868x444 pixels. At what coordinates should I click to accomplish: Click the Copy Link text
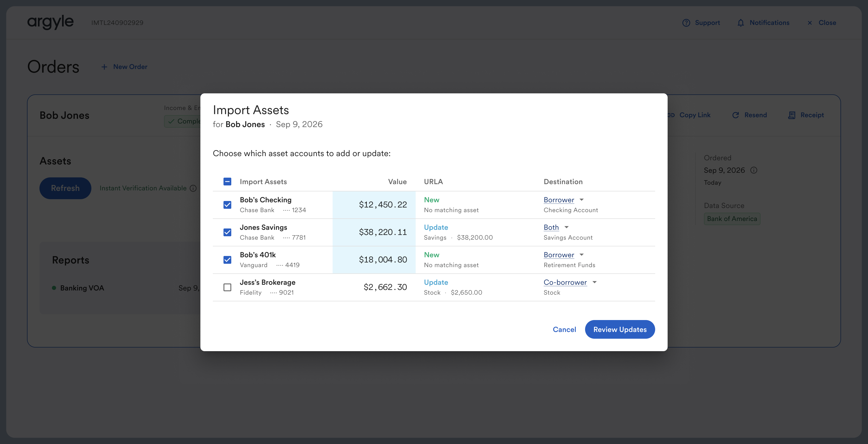(695, 115)
